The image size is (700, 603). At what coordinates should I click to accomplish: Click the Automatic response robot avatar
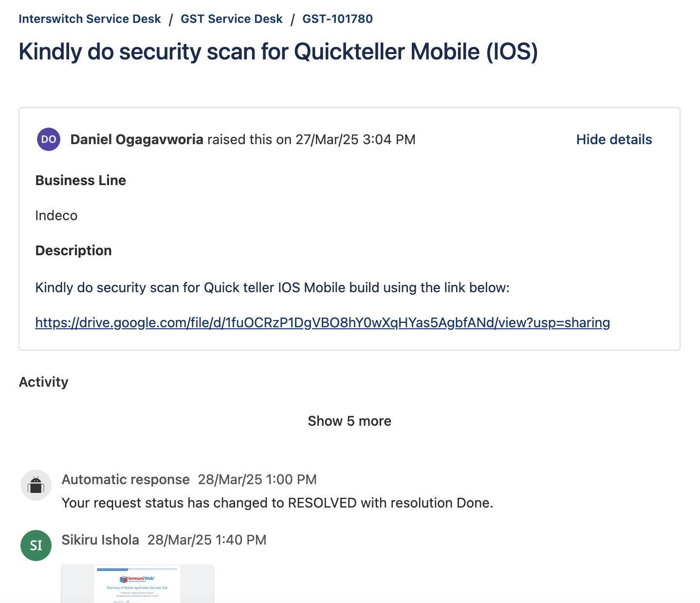36,485
